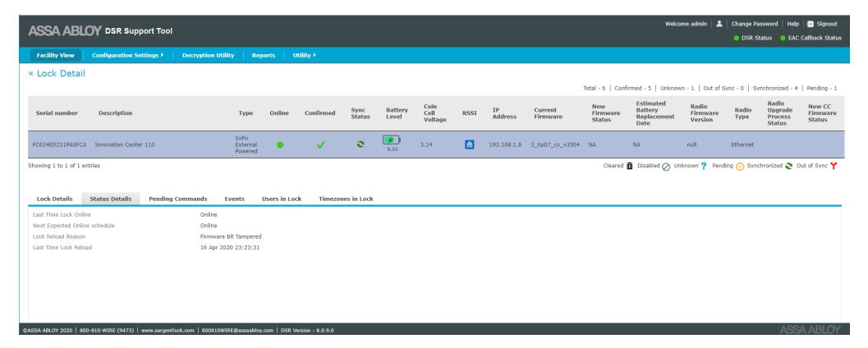
Task: Click the firmware value 3_0p07_cx_v3504
Action: pyautogui.click(x=555, y=145)
